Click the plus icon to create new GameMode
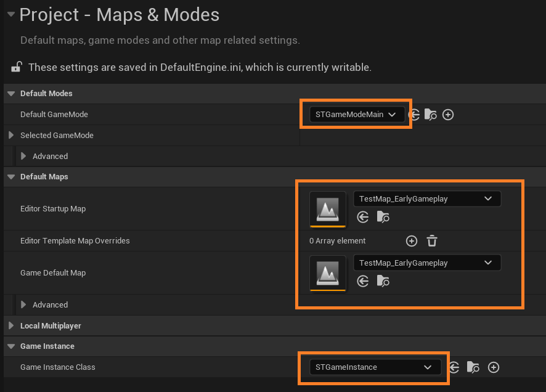The image size is (546, 392). [448, 115]
